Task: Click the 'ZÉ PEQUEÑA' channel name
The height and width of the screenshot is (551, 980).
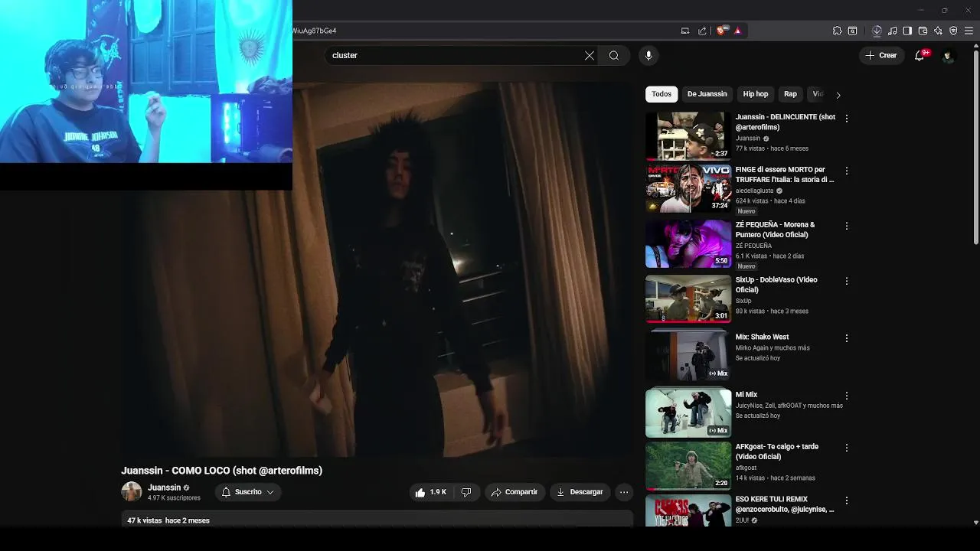Action: 753,246
